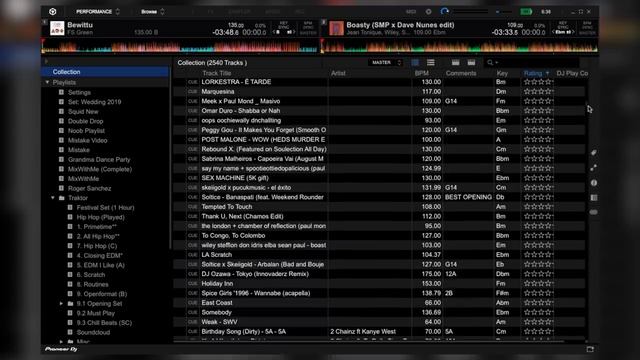Collapse the Traktor folder
Viewport: 640px width, 360px height.
pyautogui.click(x=53, y=198)
